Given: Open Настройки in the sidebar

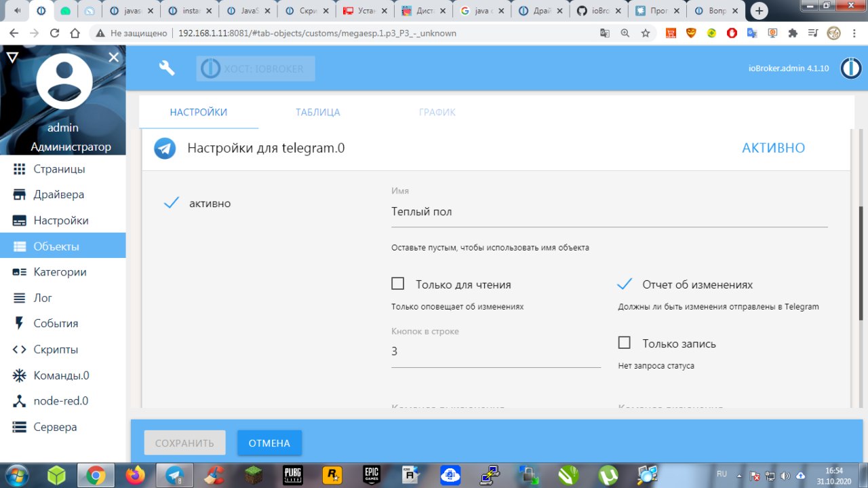Looking at the screenshot, I should click(x=63, y=221).
